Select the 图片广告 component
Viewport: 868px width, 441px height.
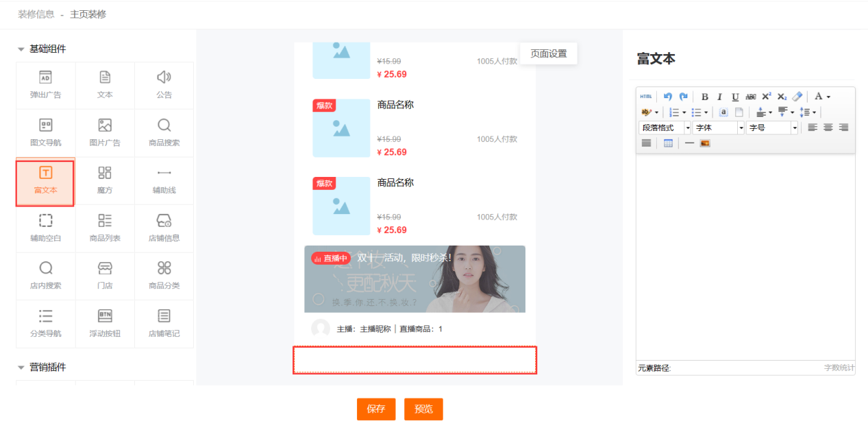tap(105, 133)
